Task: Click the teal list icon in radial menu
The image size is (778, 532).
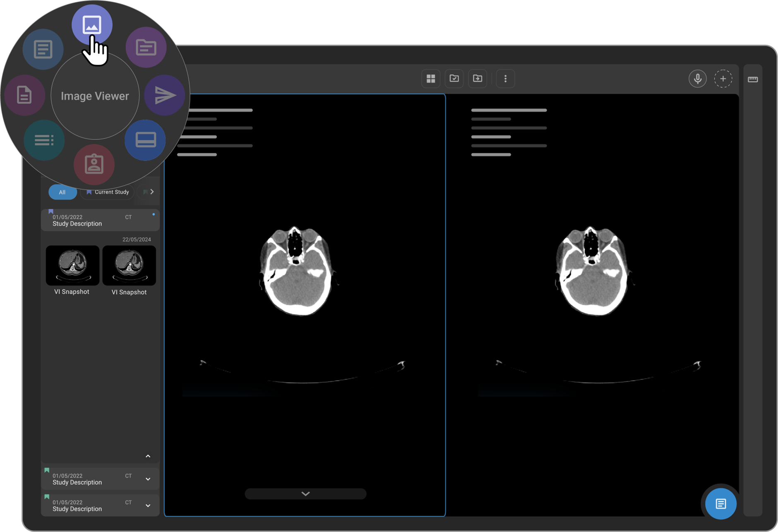Action: [x=44, y=140]
